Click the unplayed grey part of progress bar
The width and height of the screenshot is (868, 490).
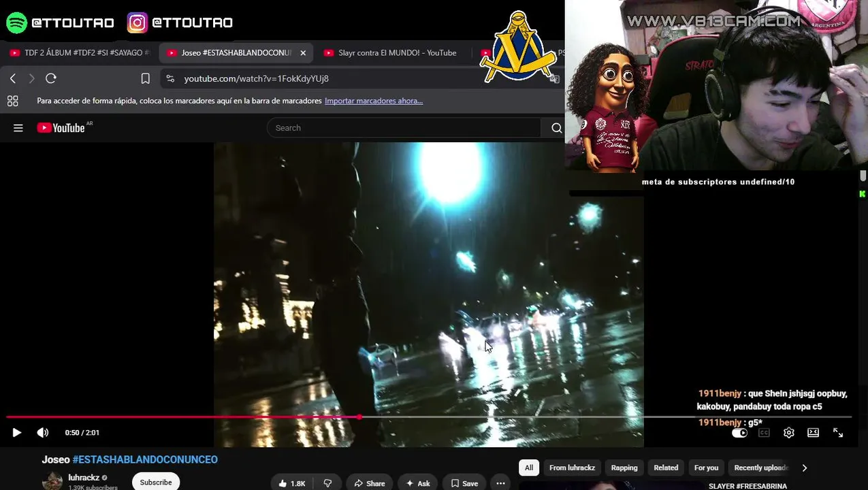tap(606, 416)
